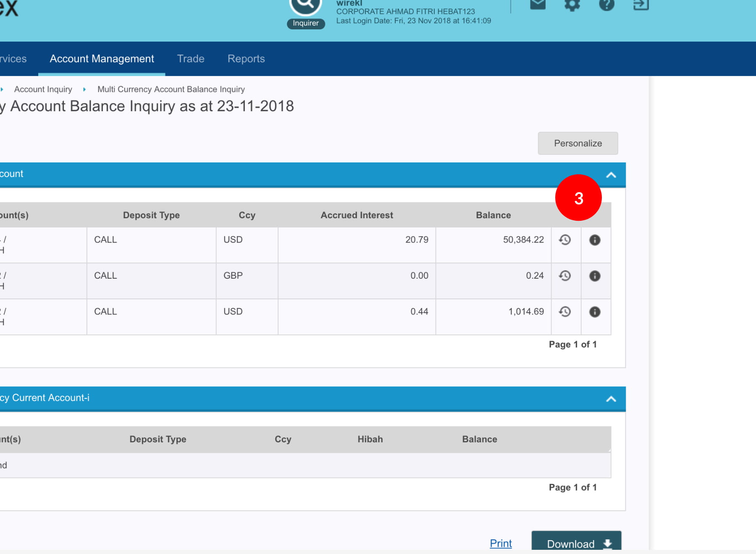Viewport: 756px width, 554px height.
Task: Open the Account Management tab
Action: point(102,59)
